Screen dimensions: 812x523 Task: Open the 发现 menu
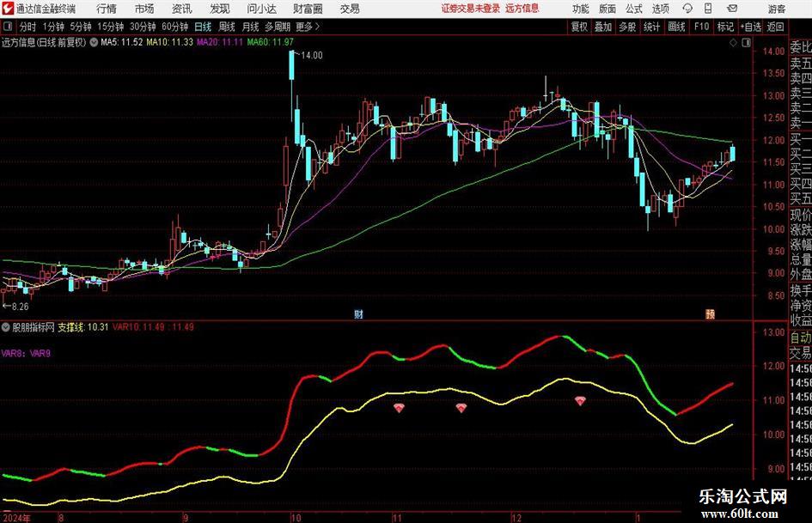220,9
